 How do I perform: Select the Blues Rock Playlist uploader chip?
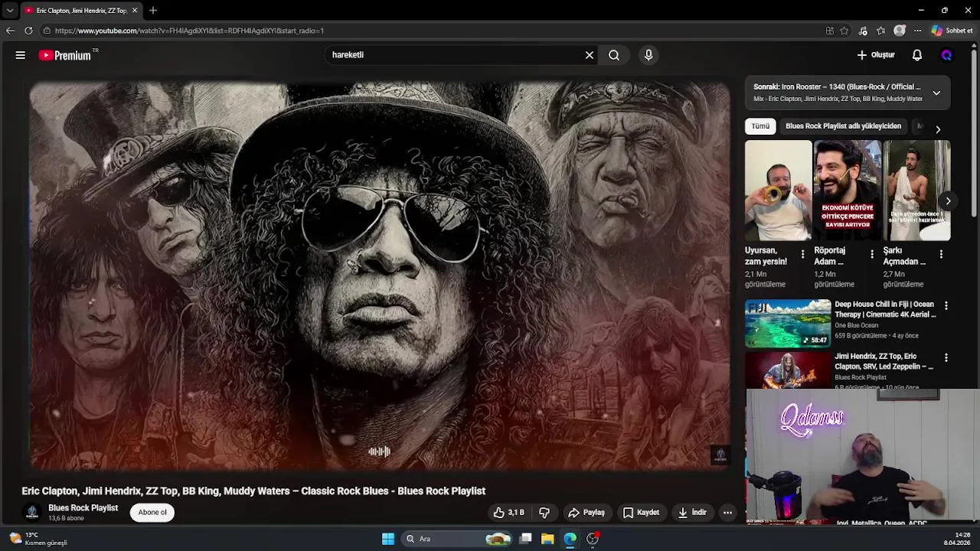(843, 126)
